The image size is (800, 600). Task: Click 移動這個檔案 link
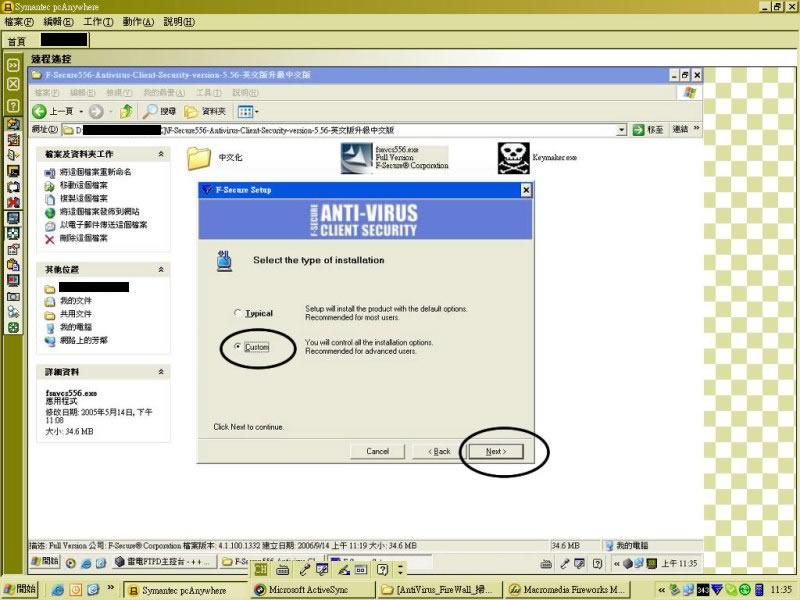click(x=84, y=185)
